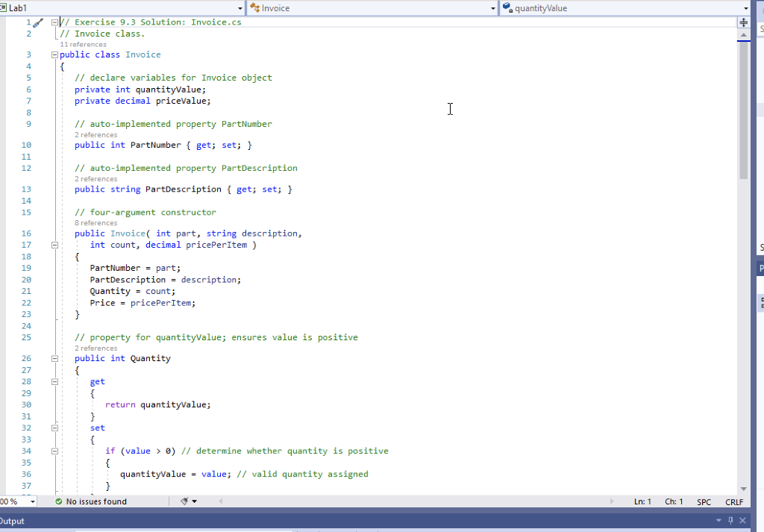The image size is (764, 532).
Task: Click the SPC indentation indicator
Action: (x=704, y=502)
